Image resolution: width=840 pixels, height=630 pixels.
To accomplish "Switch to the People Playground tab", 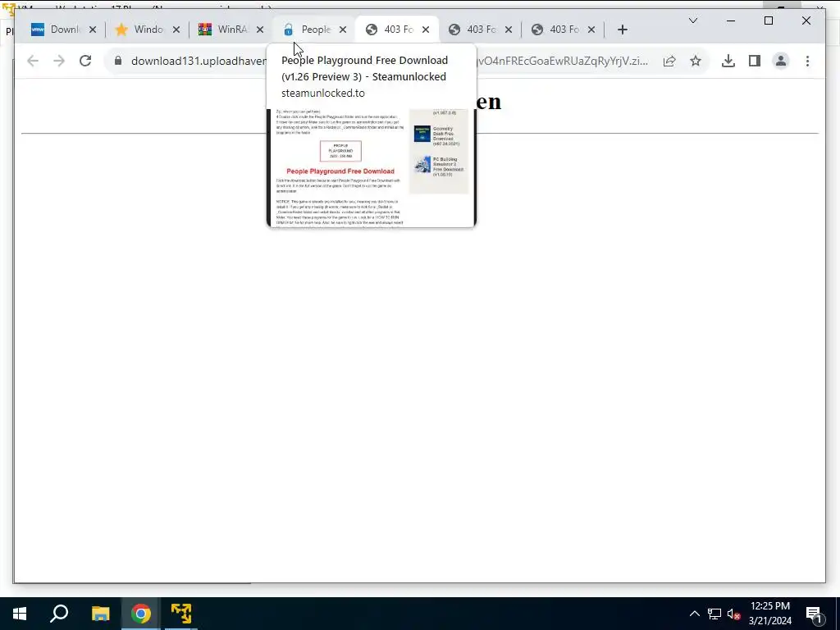I will [x=313, y=30].
